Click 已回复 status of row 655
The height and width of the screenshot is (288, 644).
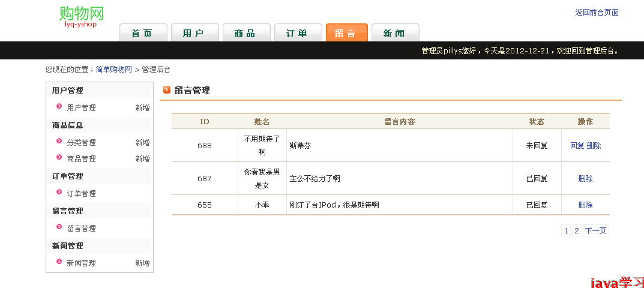537,205
